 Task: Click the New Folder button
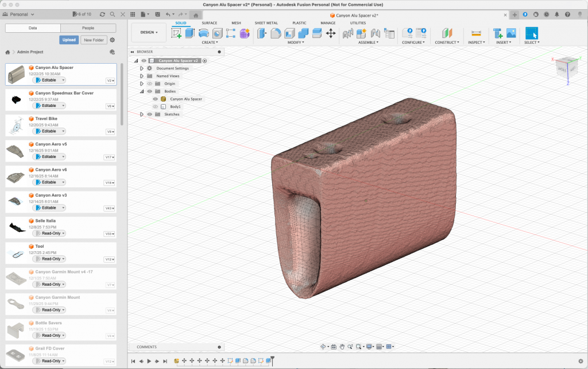(x=94, y=40)
